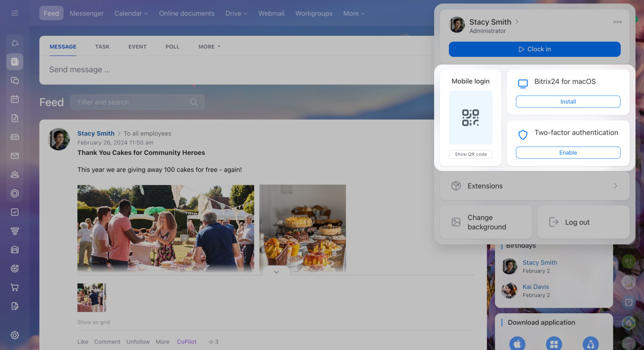The width and height of the screenshot is (644, 350).
Task: Click Show QR code button
Action: tap(470, 154)
